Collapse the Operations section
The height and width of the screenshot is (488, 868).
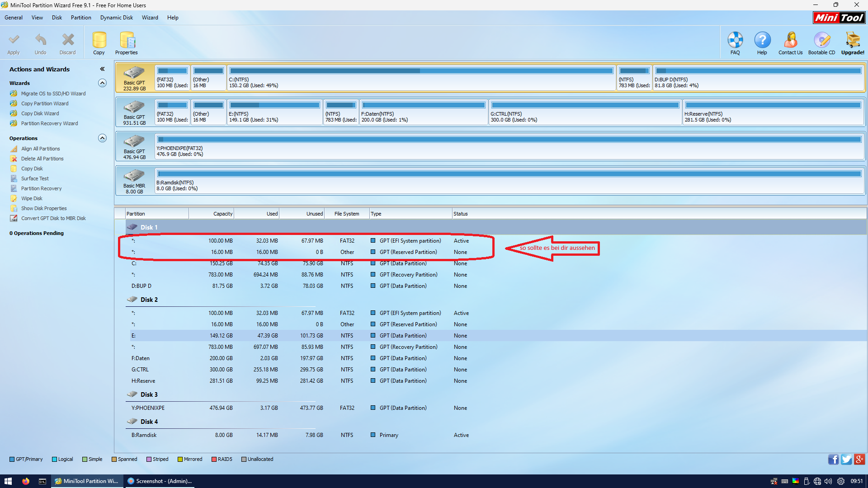point(103,138)
